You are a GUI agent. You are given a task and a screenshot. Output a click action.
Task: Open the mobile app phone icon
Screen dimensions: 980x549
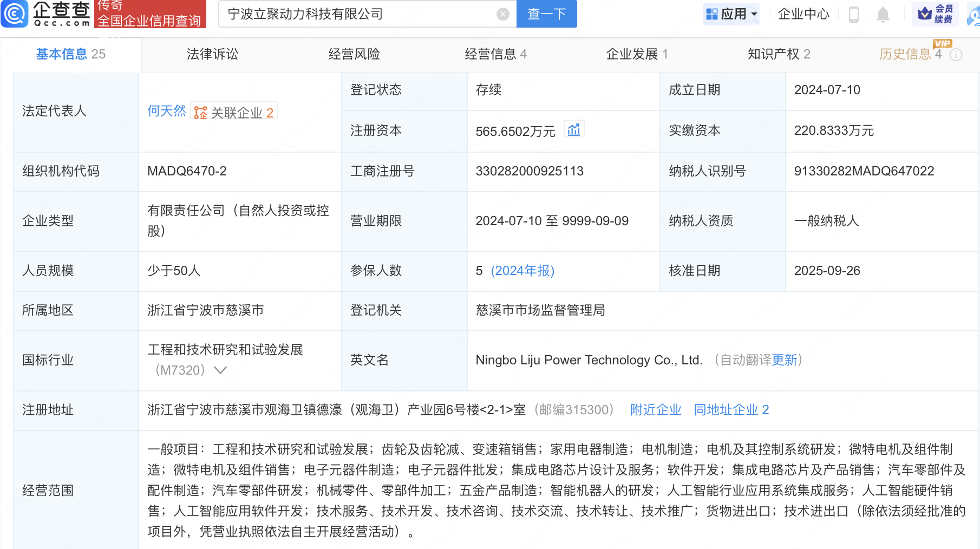853,14
